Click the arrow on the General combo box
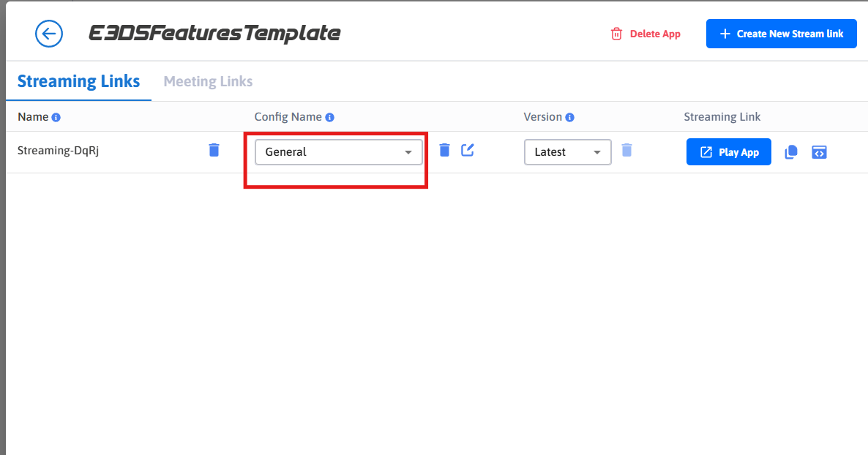The image size is (868, 455). click(408, 152)
